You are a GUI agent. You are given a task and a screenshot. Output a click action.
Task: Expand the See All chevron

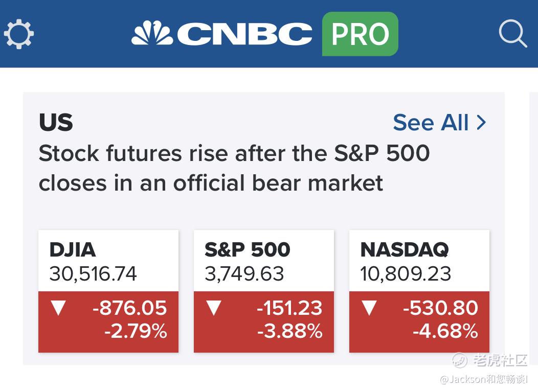coord(481,123)
